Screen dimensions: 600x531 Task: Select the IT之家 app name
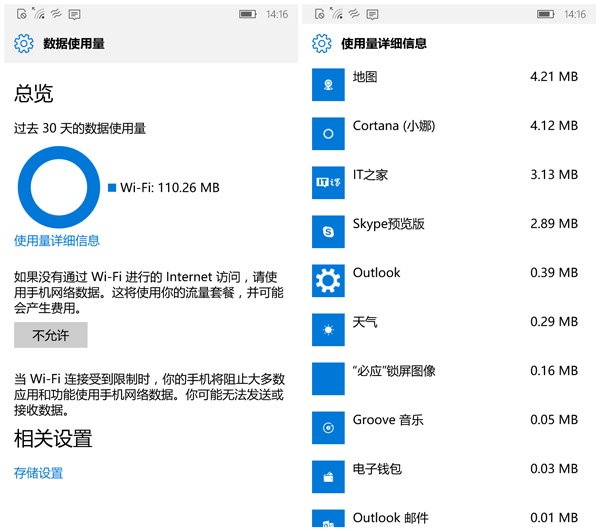[x=370, y=175]
